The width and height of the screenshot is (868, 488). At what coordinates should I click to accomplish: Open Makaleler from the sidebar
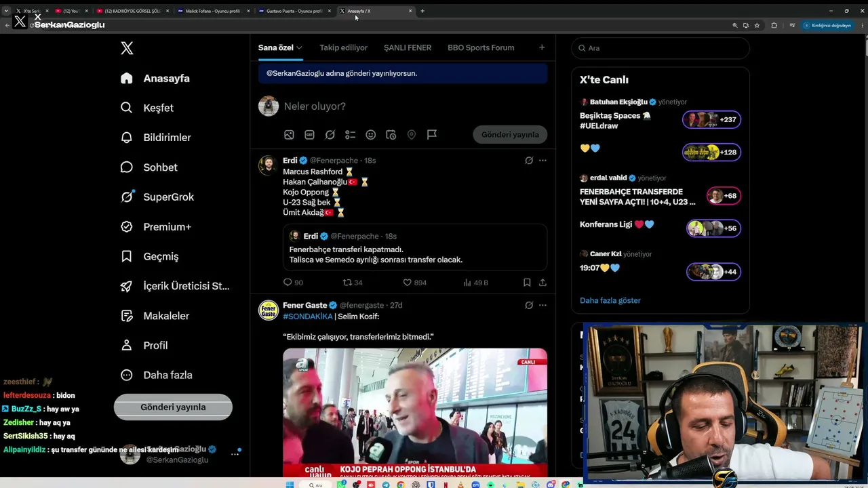(x=154, y=316)
